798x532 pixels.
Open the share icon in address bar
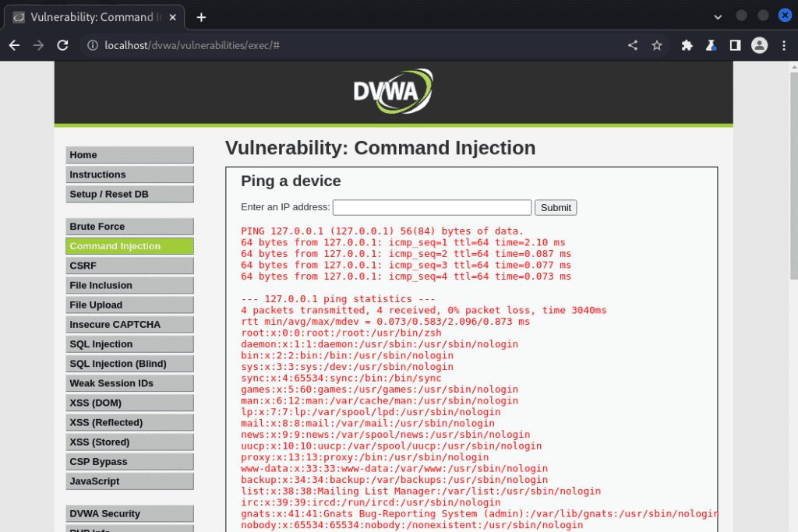633,45
